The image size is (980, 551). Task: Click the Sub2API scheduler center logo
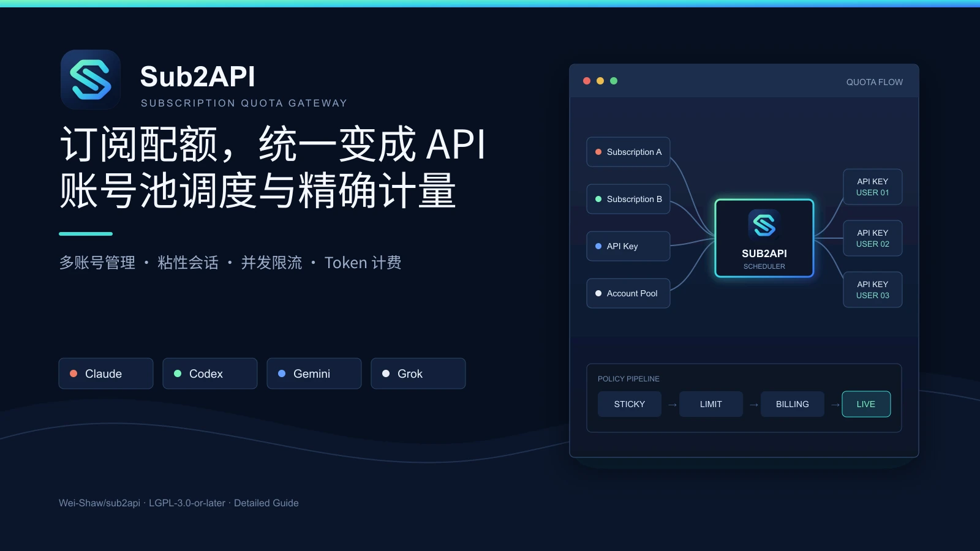(764, 225)
